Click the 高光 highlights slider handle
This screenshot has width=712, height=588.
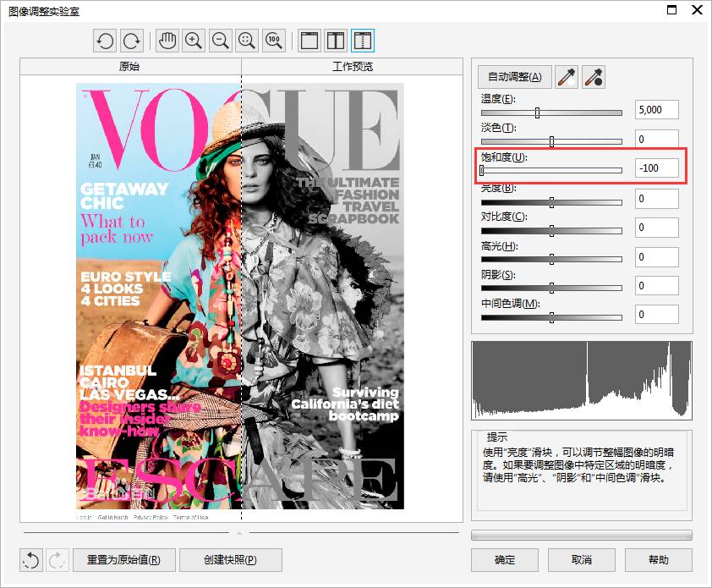tap(551, 260)
